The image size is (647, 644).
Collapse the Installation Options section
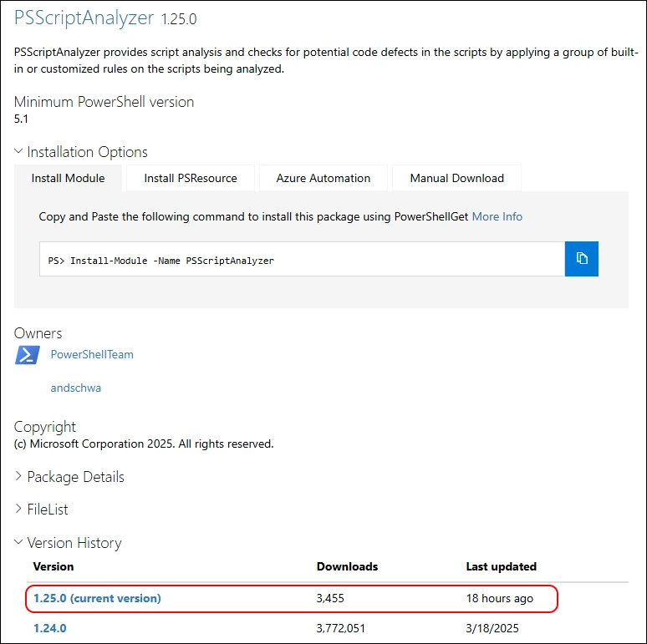pyautogui.click(x=80, y=152)
